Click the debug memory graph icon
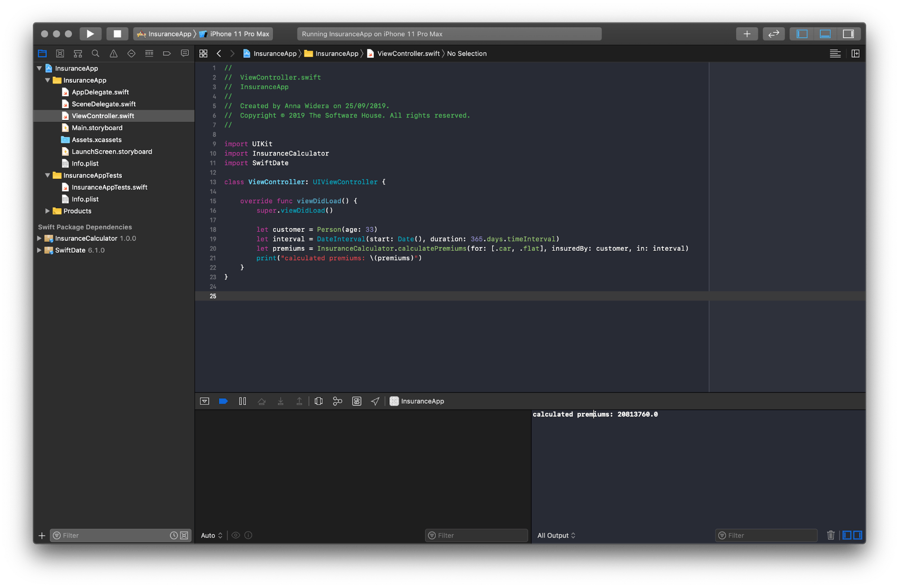This screenshot has width=899, height=588. 337,401
